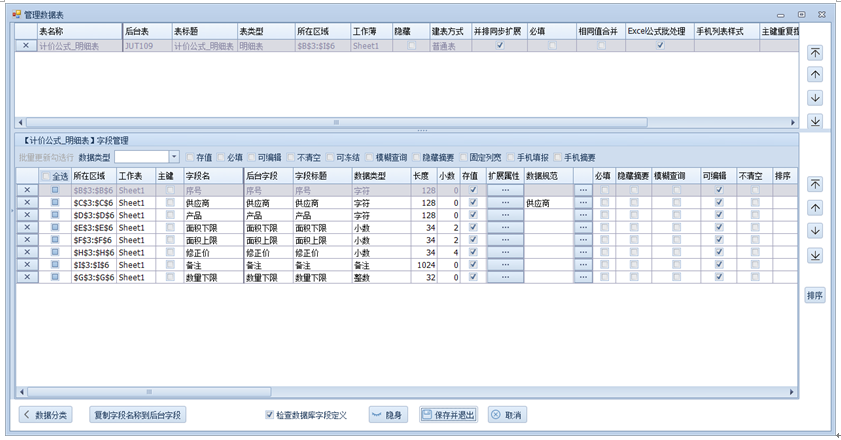Open 扩展属性 ellipsis button for the 产品 field
Screen dimensions: 841x440
pos(505,215)
